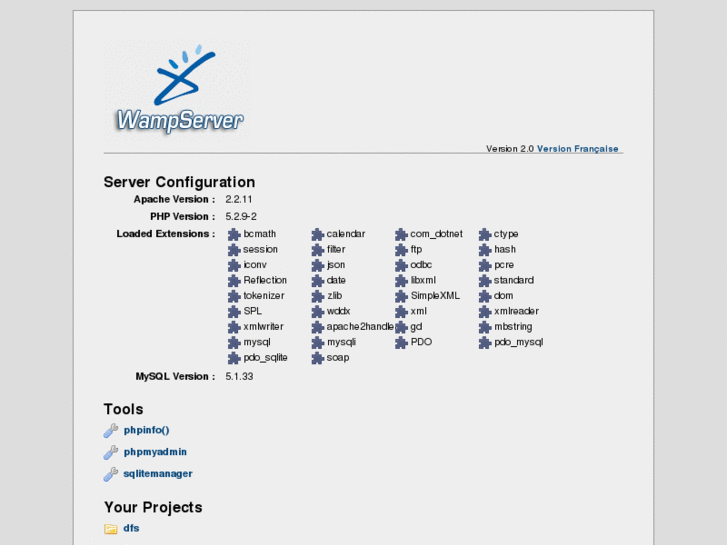Click the puzzle icon beside hash
Image resolution: width=727 pixels, height=545 pixels.
pos(485,250)
